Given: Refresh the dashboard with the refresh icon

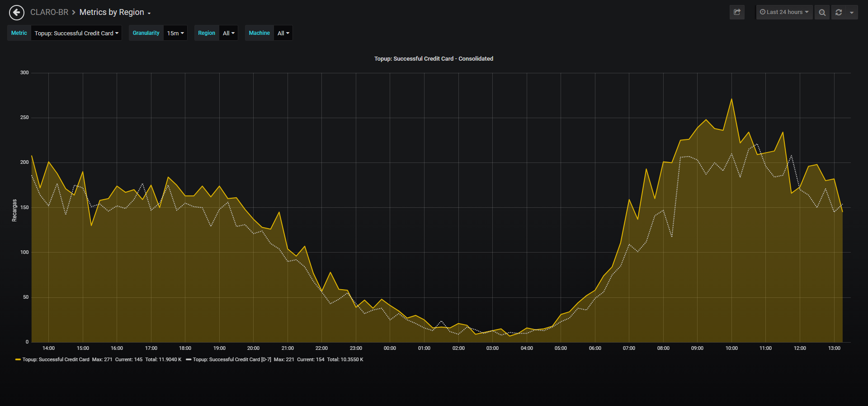Looking at the screenshot, I should [839, 12].
